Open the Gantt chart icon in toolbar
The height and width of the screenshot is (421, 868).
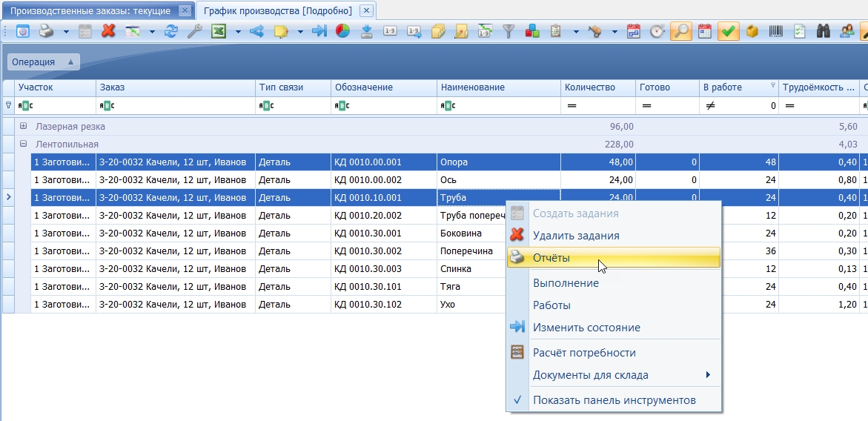pyautogui.click(x=133, y=32)
